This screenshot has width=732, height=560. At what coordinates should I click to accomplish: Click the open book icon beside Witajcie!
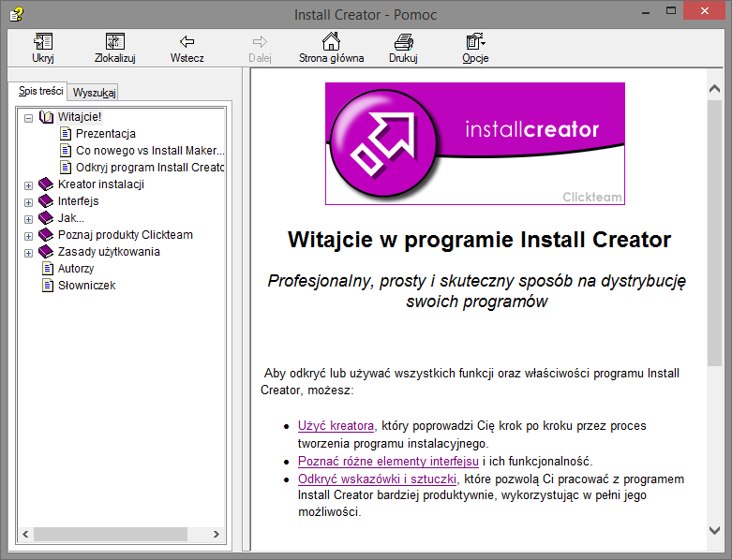[x=46, y=117]
